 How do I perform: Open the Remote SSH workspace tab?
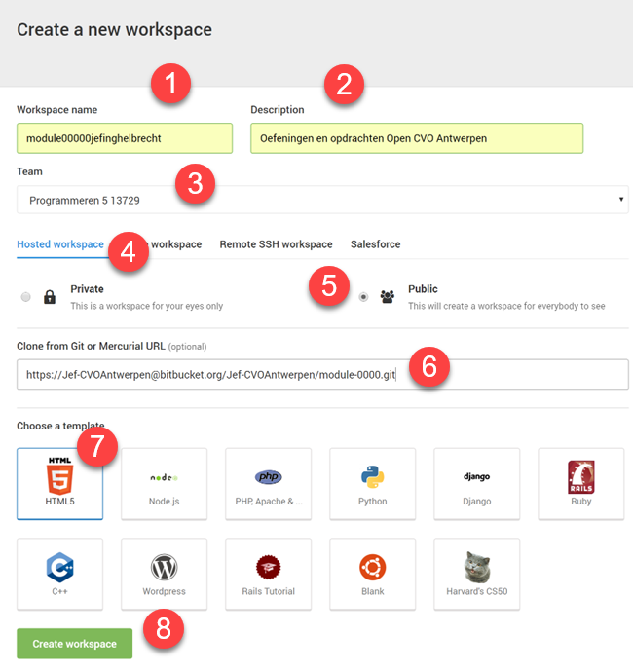(x=276, y=244)
